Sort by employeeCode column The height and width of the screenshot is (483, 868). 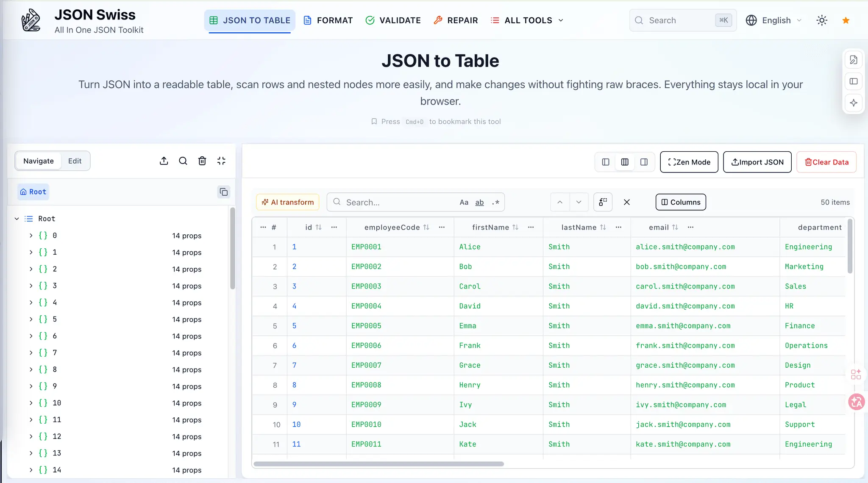(426, 228)
